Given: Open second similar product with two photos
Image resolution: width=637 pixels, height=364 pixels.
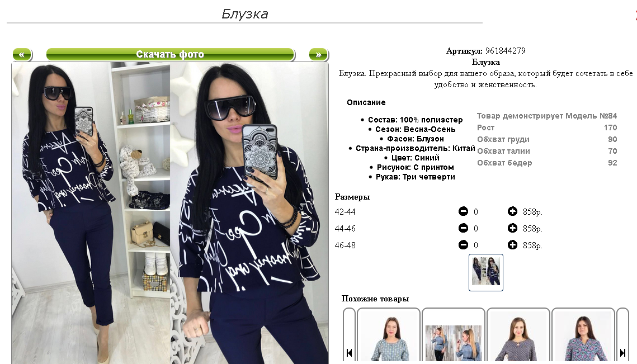Looking at the screenshot, I should [454, 337].
